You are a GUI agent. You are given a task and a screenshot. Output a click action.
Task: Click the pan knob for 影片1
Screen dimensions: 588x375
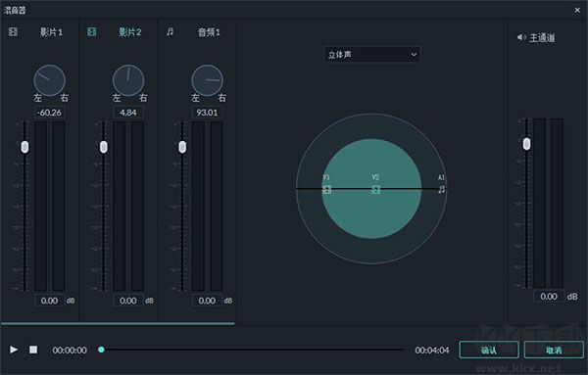pos(50,80)
